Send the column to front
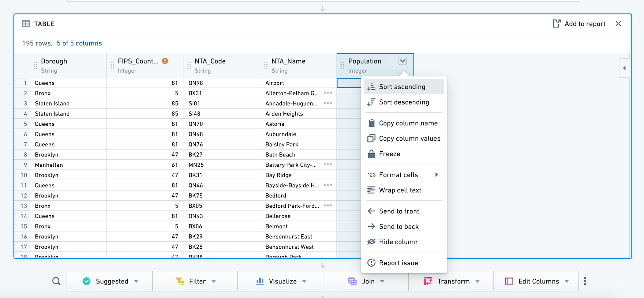Viewport: 644px width, 298px height. [404, 211]
